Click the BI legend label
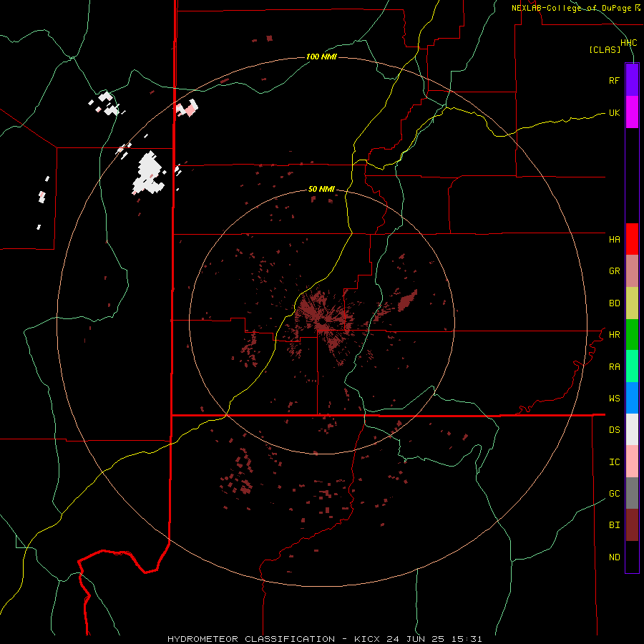This screenshot has width=644, height=644. tap(614, 525)
